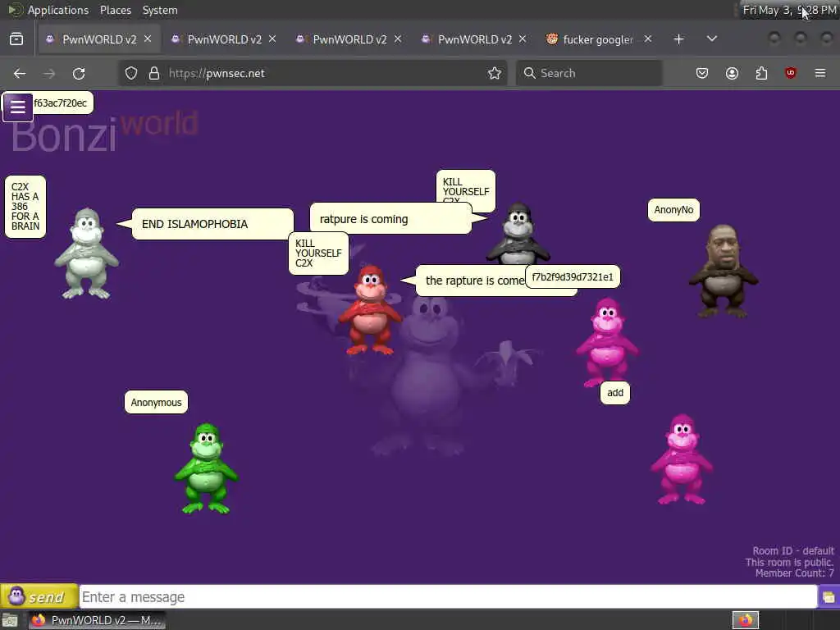This screenshot has width=840, height=630.
Task: Click the 'add' name tag
Action: [615, 393]
